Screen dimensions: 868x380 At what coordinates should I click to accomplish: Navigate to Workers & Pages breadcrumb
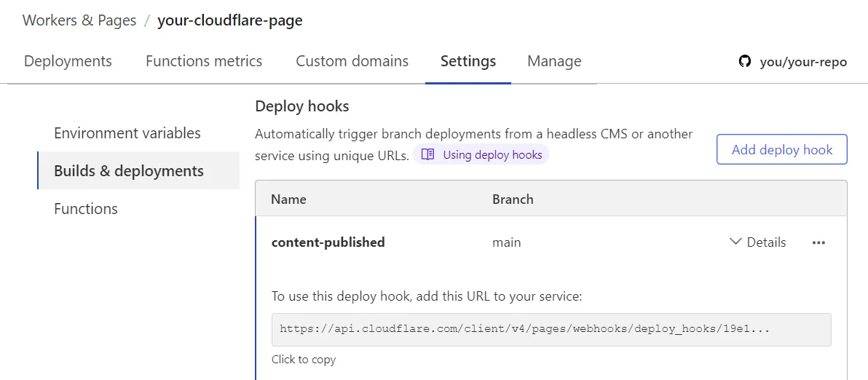(x=79, y=20)
